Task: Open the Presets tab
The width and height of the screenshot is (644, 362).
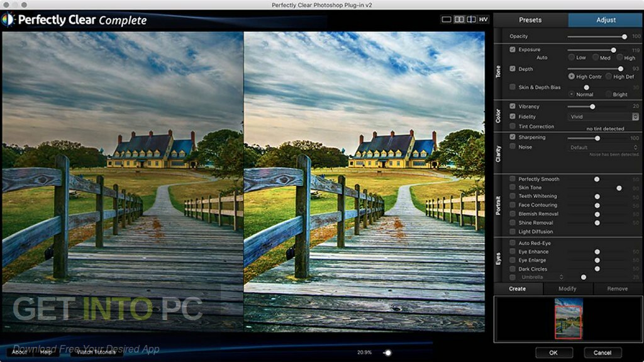Action: (530, 20)
